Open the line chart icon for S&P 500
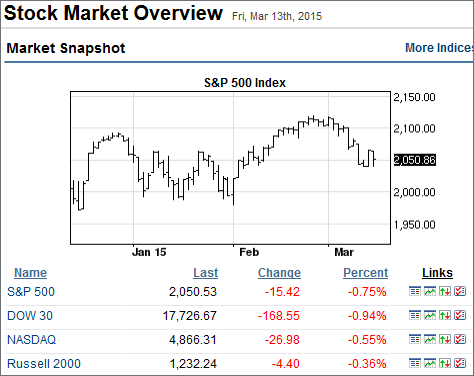The image size is (474, 376). (x=430, y=291)
